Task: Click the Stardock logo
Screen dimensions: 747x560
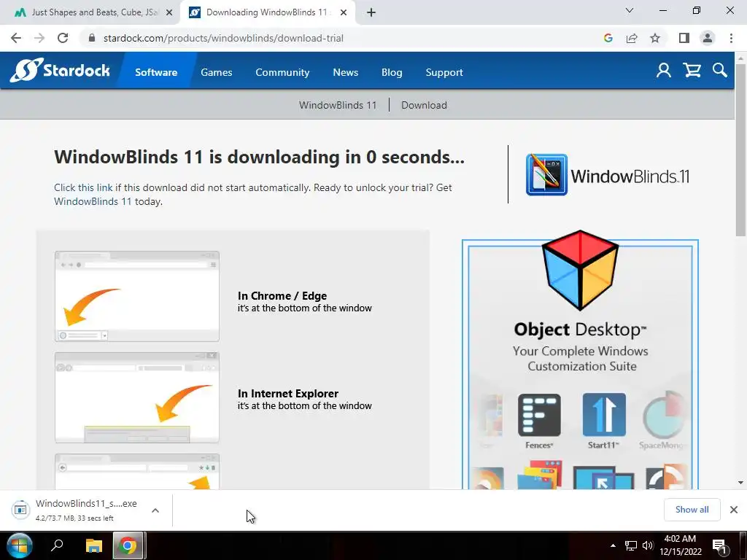Action: (60, 71)
